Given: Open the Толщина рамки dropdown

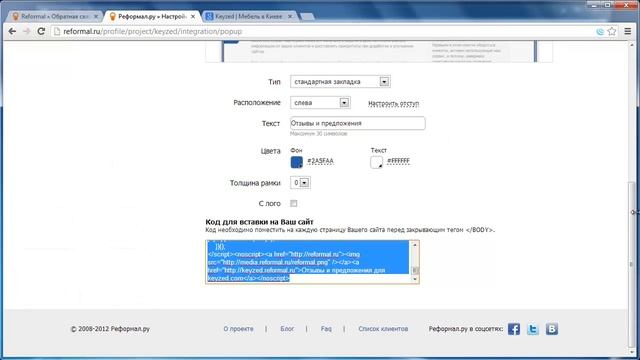Looking at the screenshot, I should pyautogui.click(x=300, y=183).
